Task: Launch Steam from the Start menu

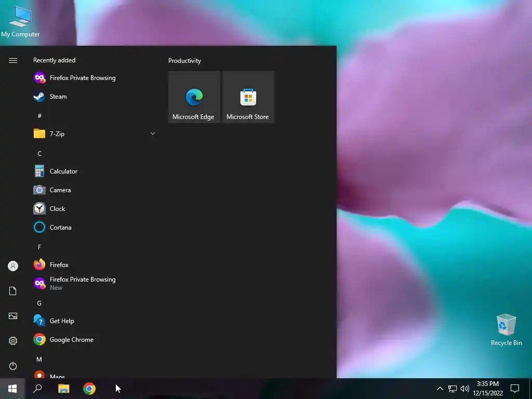Action: [95, 96]
